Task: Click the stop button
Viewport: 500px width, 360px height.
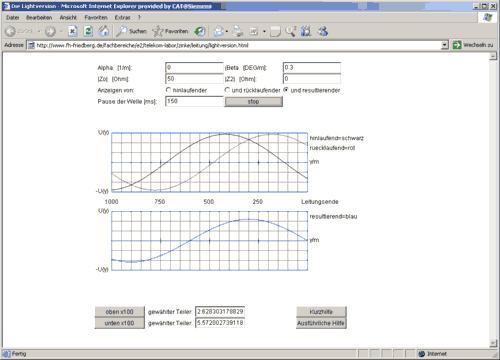Action: click(253, 102)
